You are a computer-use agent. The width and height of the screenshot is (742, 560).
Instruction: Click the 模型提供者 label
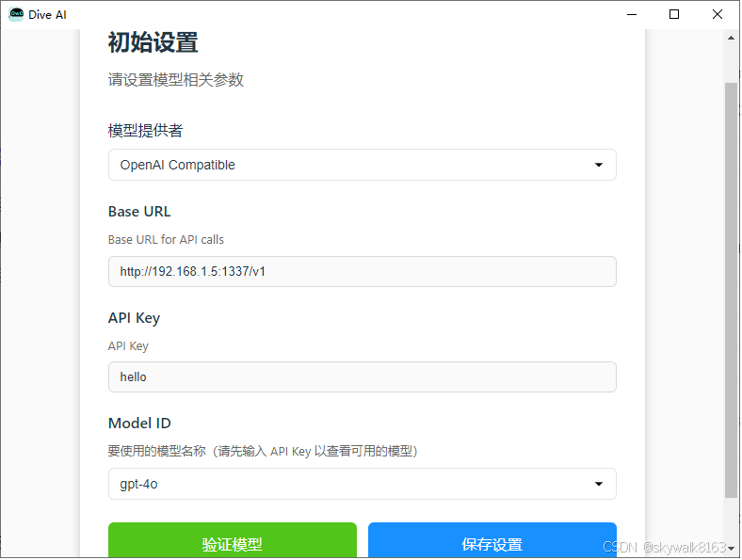click(x=145, y=131)
